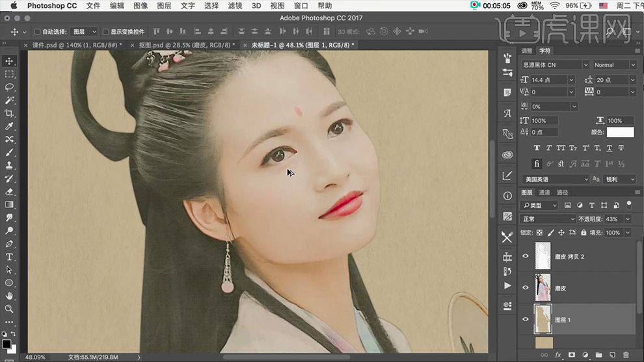Open the leading 20 点 dropdown
The height and width of the screenshot is (362, 644).
(632, 80)
